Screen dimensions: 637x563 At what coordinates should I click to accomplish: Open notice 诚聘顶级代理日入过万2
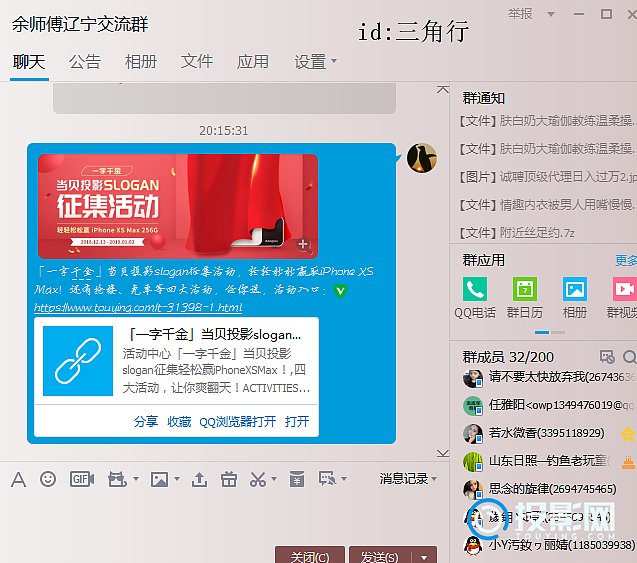(548, 177)
